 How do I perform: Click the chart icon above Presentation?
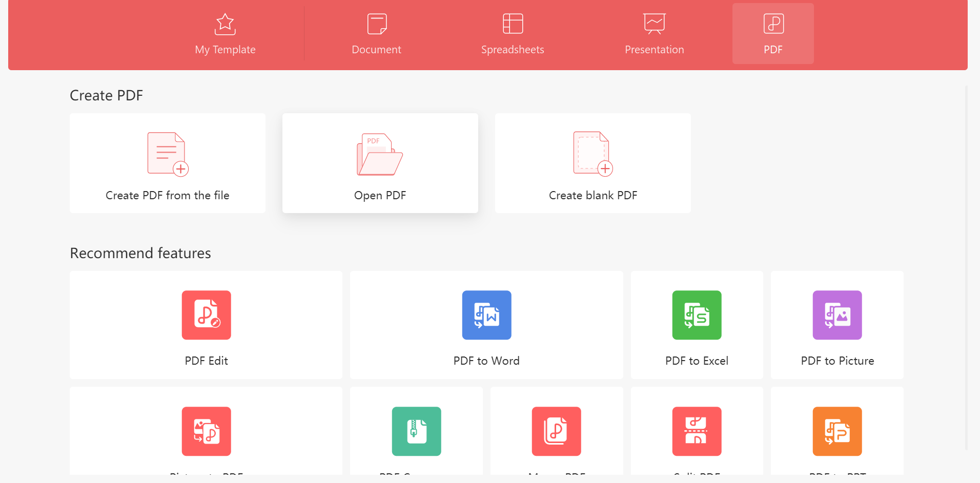654,23
